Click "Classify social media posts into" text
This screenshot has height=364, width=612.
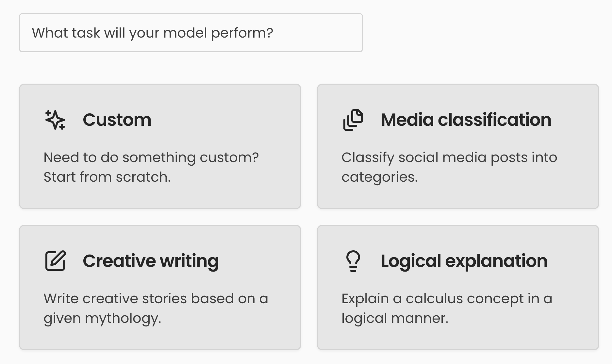[x=449, y=157]
